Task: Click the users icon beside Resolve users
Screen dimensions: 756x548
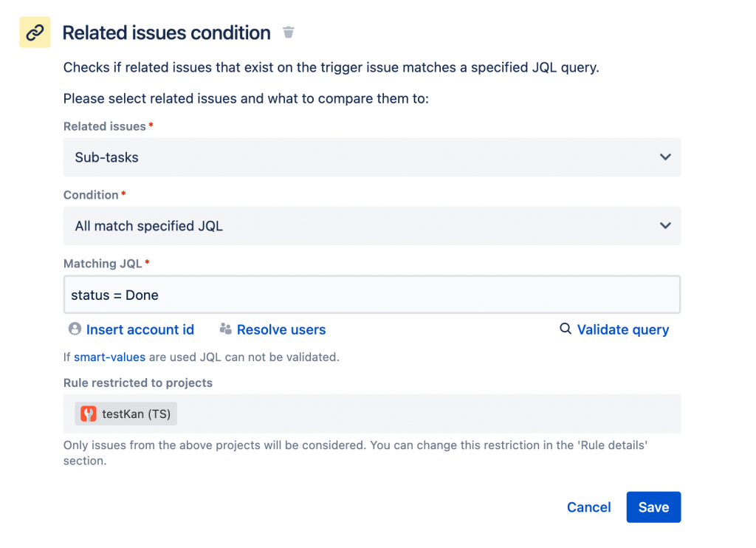Action: point(225,329)
